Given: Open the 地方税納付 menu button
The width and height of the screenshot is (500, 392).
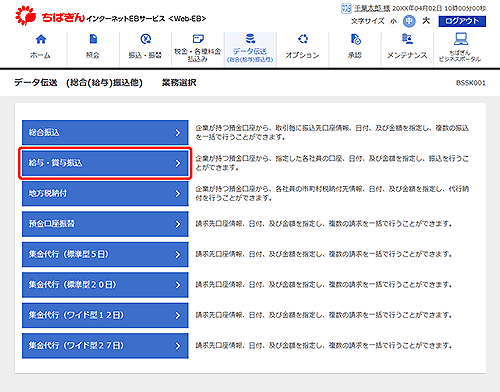Looking at the screenshot, I should [x=105, y=193].
